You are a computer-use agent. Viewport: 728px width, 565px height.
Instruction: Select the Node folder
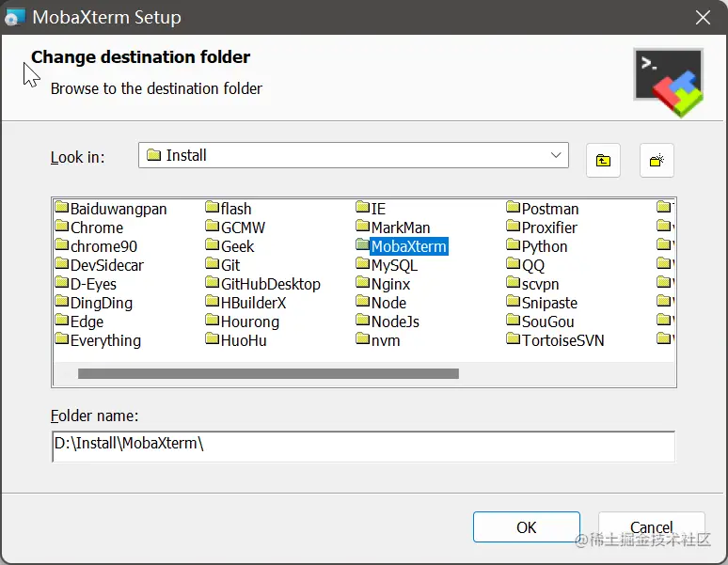pos(381,303)
